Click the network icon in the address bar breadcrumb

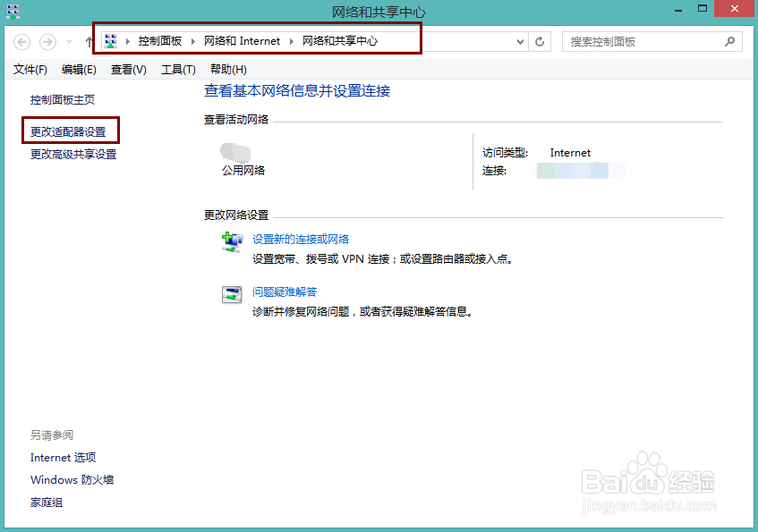[x=110, y=40]
